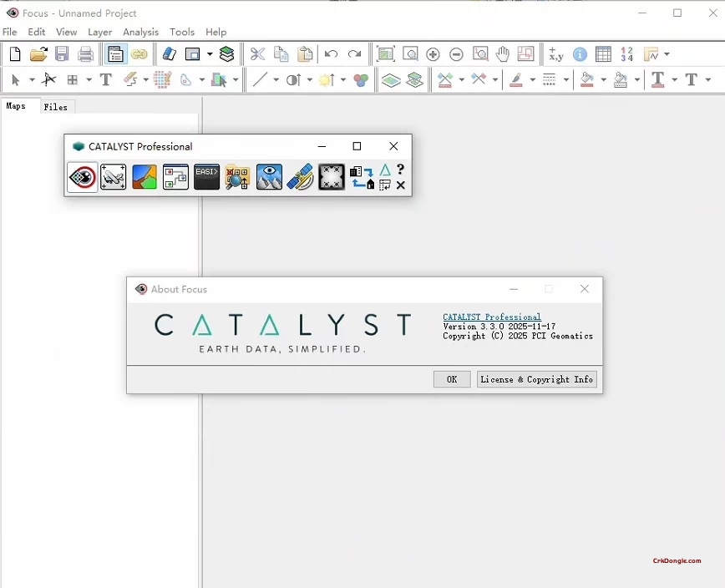
Task: Expand dropdown next to the selection arrow tool
Action: (x=32, y=80)
